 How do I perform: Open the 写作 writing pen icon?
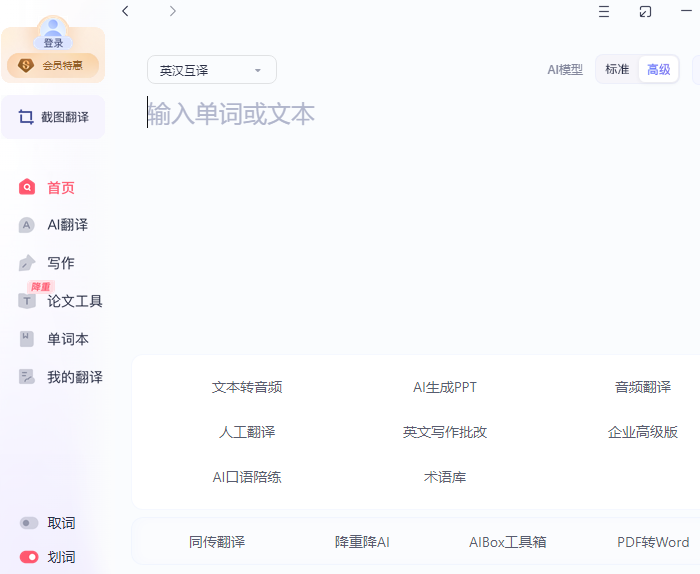click(x=27, y=263)
